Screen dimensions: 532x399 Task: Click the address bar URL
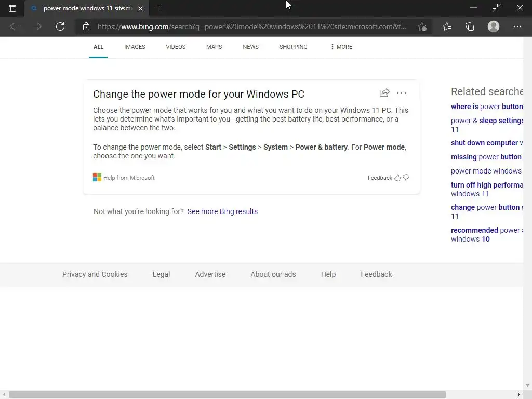point(252,26)
